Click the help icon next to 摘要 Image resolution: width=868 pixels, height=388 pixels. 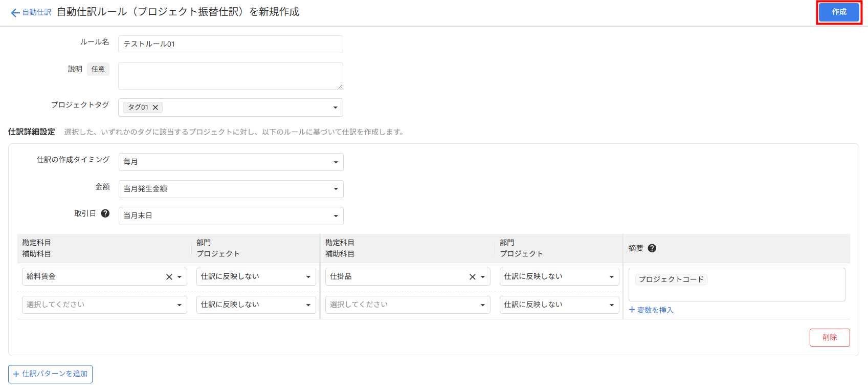[652, 248]
